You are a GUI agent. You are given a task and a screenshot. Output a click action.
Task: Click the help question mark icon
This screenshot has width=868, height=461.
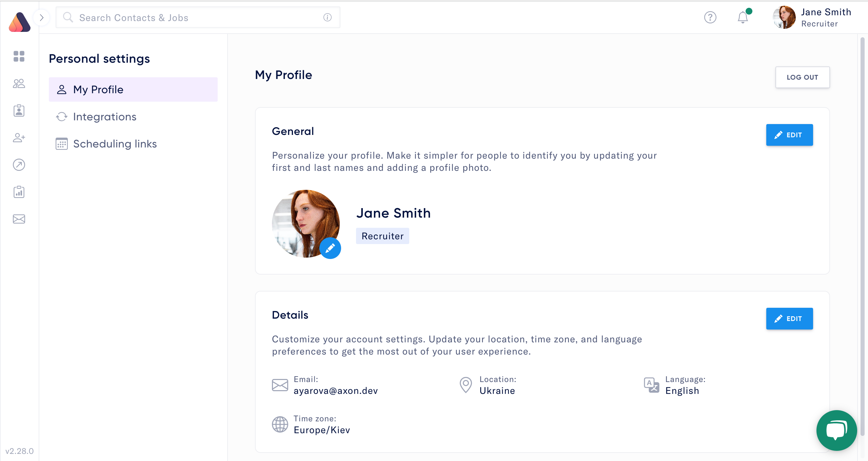710,17
